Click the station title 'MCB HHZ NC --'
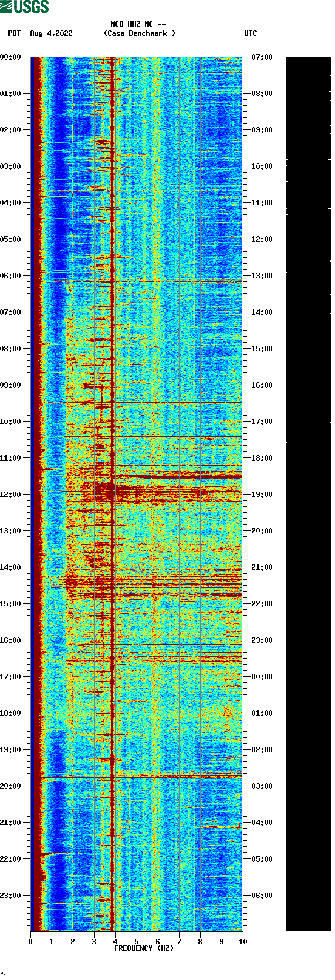Image resolution: width=335 pixels, height=980 pixels. [x=138, y=24]
